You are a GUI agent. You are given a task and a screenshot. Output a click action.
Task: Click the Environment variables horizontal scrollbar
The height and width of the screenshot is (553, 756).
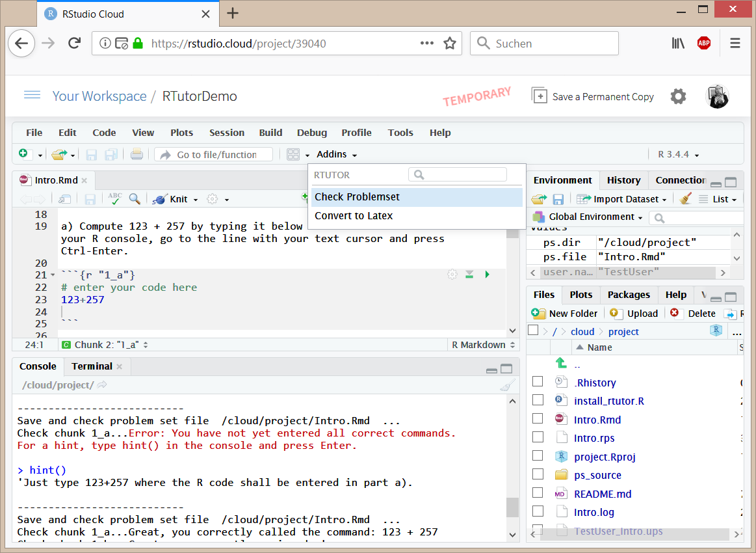click(x=628, y=273)
